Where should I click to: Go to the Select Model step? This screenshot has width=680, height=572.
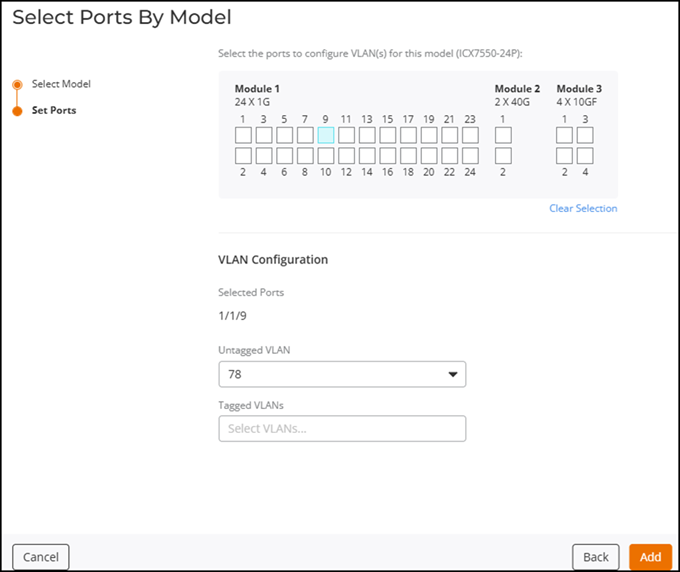click(61, 84)
